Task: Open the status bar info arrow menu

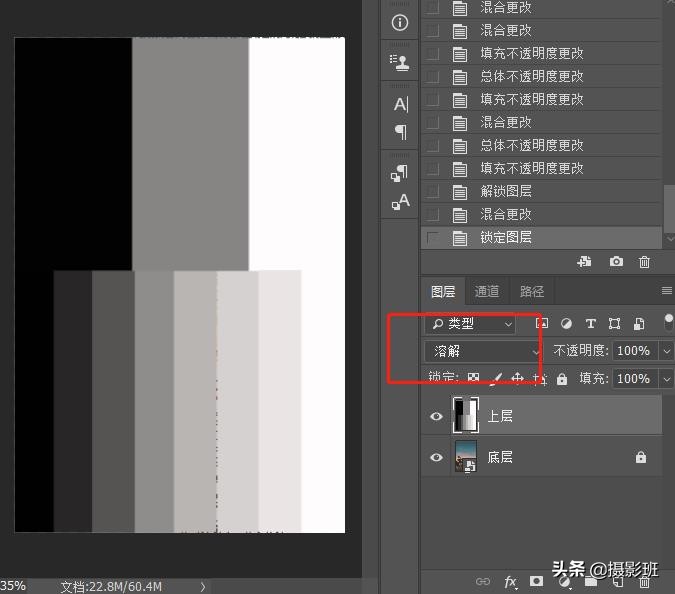Action: (203, 586)
